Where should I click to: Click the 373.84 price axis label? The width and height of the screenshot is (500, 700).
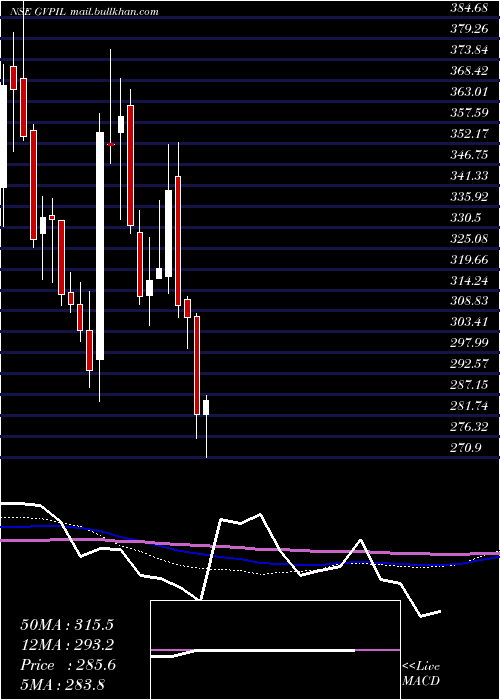[x=470, y=50]
